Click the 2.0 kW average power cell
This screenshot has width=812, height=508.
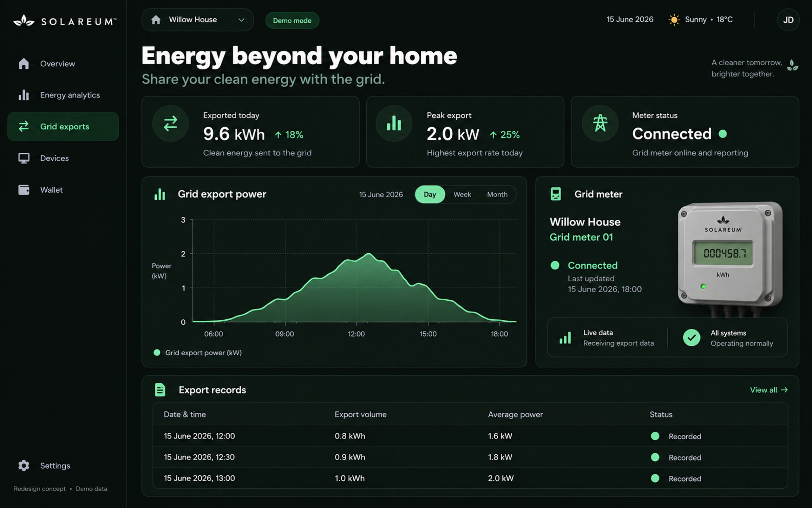[x=501, y=478]
